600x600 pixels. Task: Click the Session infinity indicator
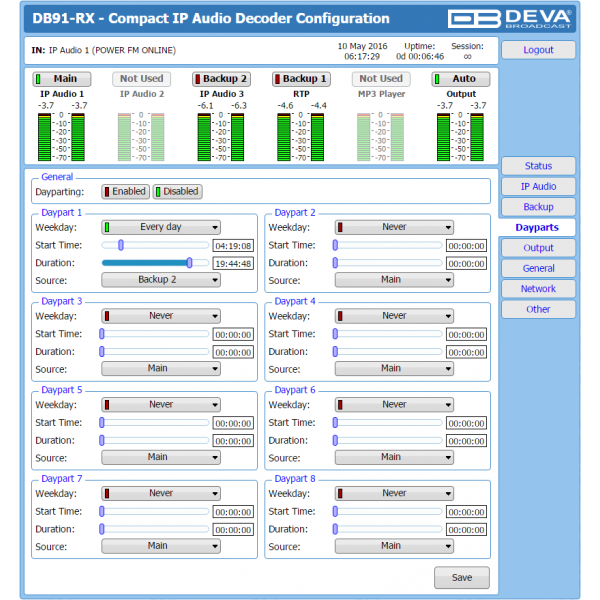tap(467, 57)
